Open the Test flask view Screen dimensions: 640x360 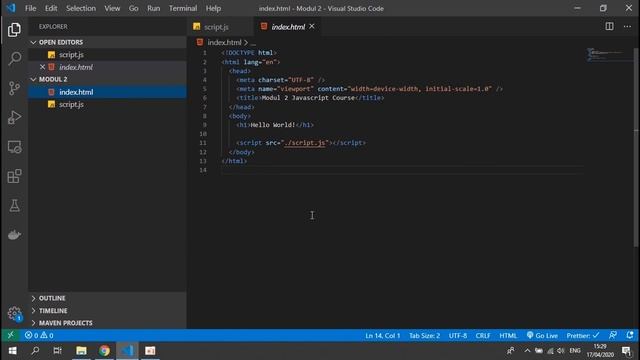pos(14,206)
